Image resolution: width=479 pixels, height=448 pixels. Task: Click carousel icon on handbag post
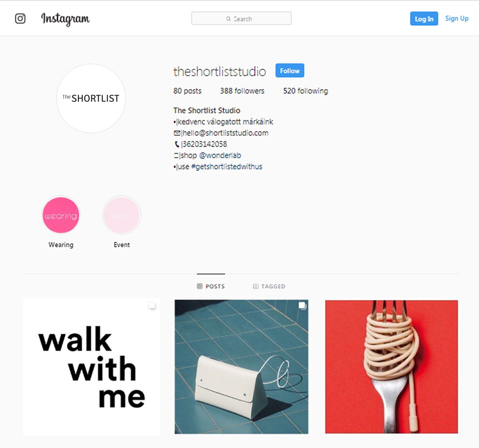coord(302,306)
